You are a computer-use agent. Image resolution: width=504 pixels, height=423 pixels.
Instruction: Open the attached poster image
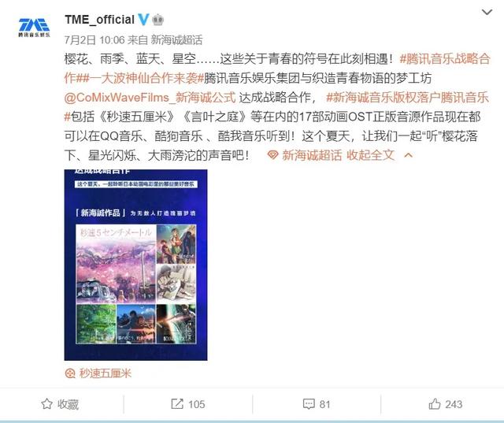135,265
